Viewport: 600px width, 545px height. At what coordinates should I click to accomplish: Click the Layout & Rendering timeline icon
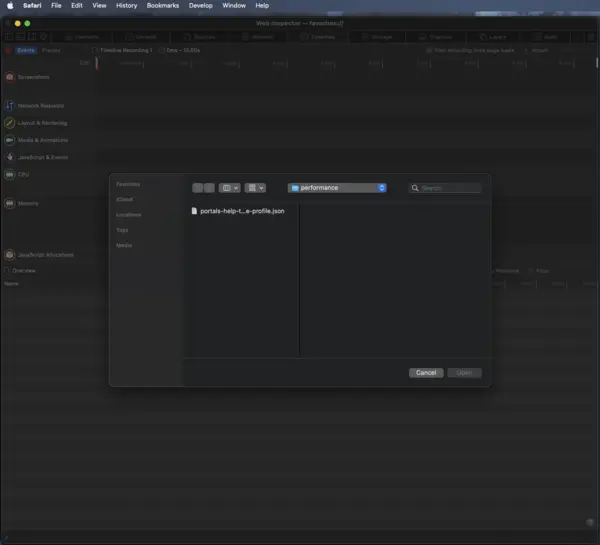pos(10,122)
